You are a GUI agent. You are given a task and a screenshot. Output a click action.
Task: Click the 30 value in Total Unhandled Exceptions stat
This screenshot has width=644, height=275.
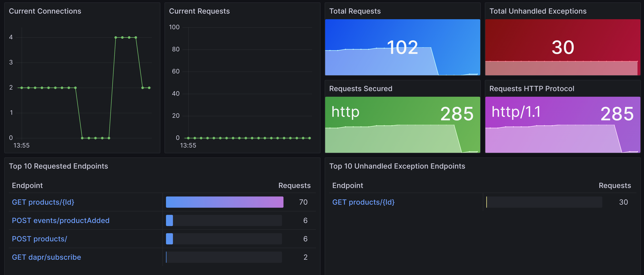(563, 47)
